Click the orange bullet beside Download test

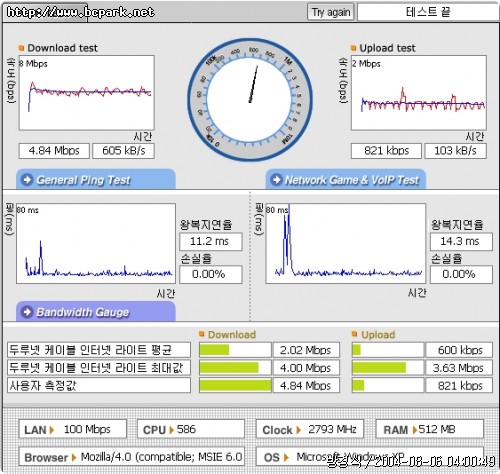pos(21,48)
